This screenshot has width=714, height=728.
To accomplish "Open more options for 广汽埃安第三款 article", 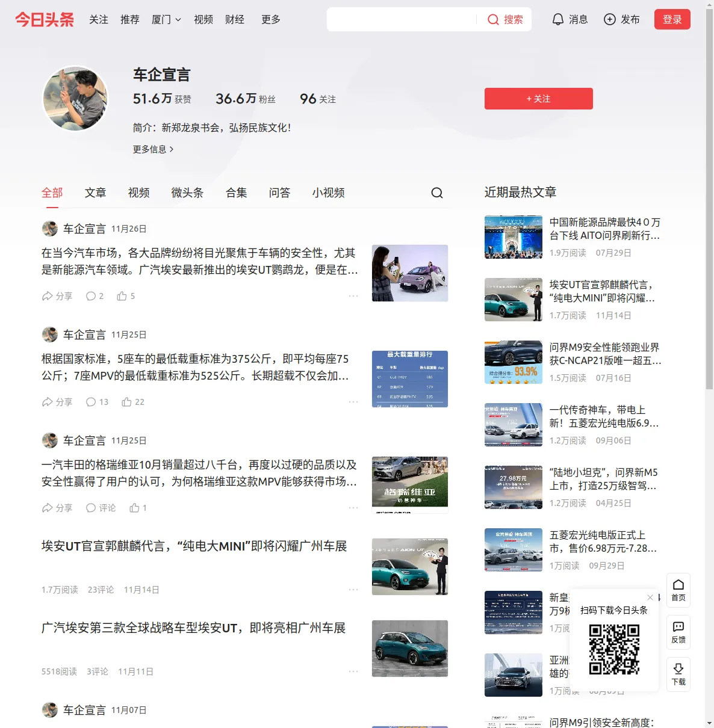I will pos(353,671).
